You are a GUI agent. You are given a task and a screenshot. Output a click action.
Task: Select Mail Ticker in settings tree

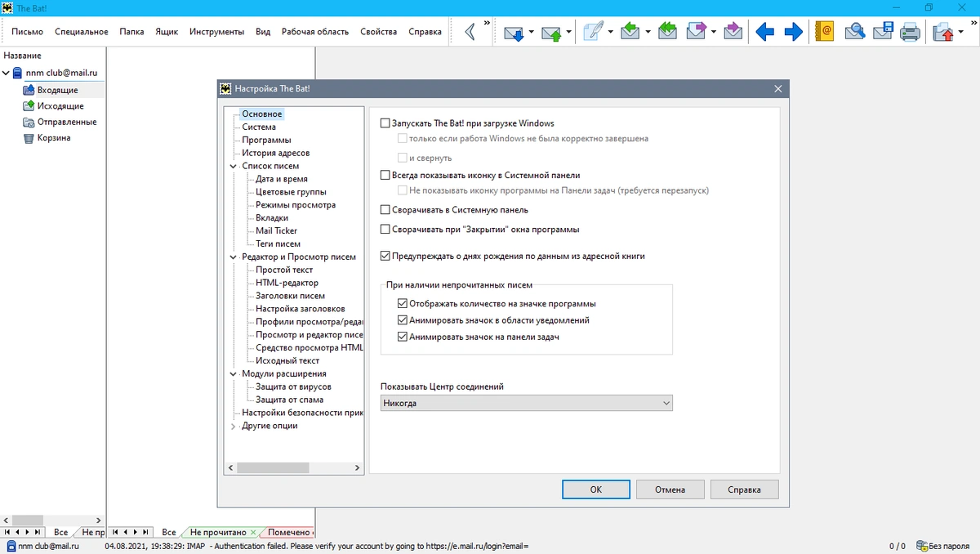(276, 231)
